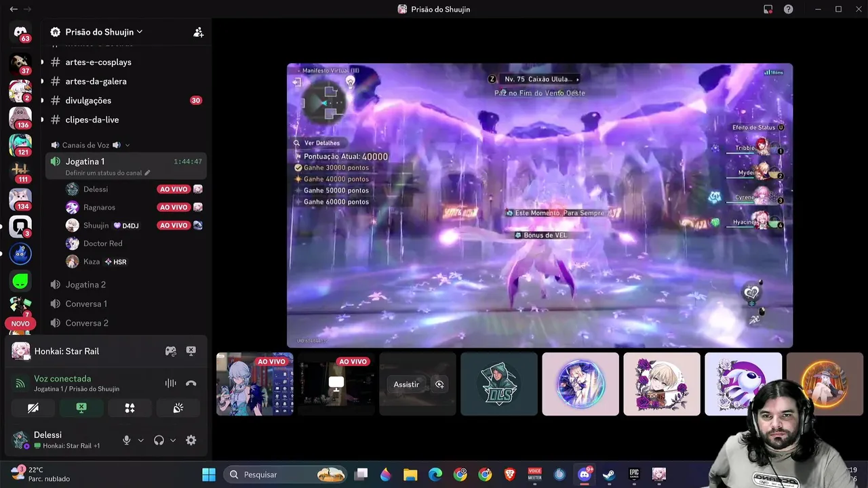
Task: Open the server with the 121 badge
Action: point(20,144)
